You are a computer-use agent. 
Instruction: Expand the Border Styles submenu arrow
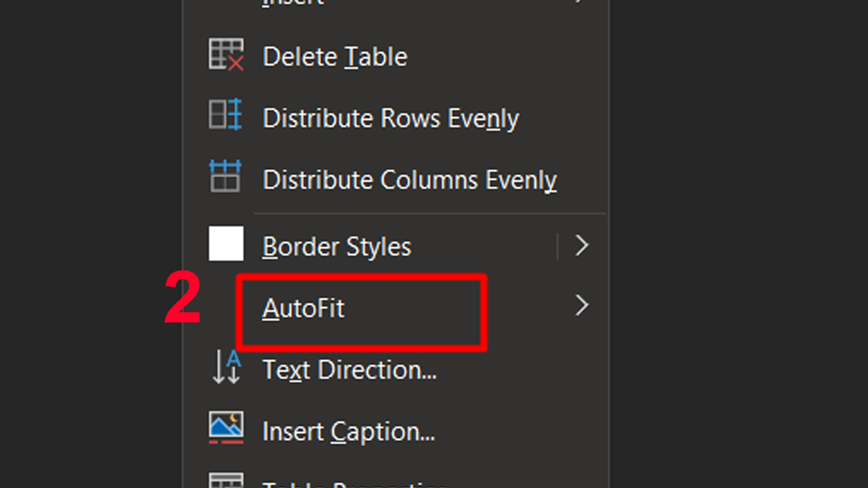582,246
